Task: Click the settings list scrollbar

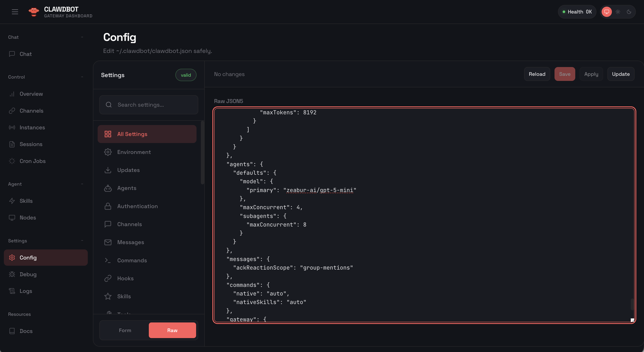Action: tap(202, 152)
